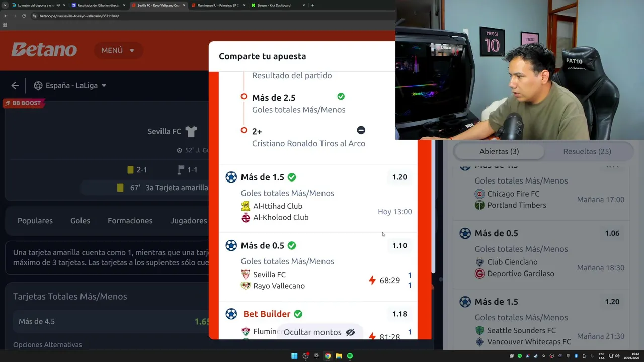644x362 pixels.
Task: Click the live lightning icon beside 68:29
Action: (x=372, y=280)
